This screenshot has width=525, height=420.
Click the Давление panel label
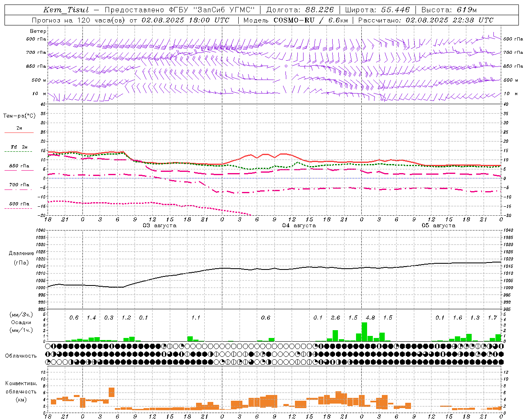point(21,253)
